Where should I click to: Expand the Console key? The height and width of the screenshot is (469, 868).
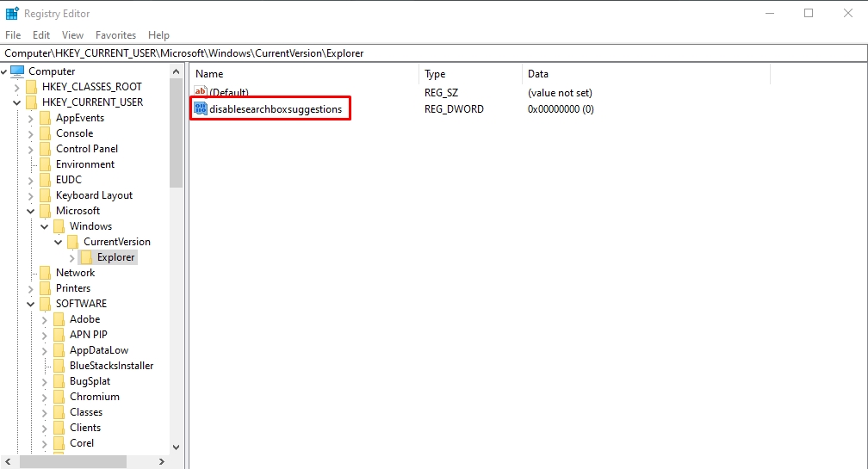click(x=30, y=133)
